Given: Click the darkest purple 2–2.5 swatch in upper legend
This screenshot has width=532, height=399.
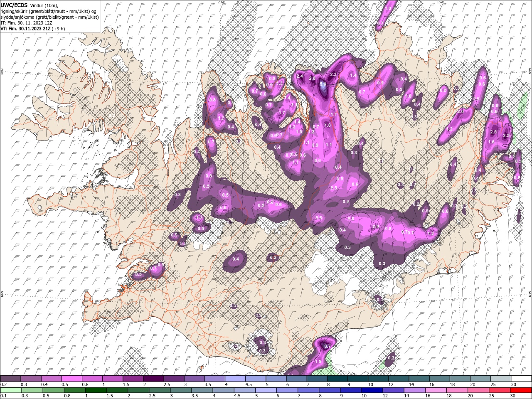Looking at the screenshot, I should pyautogui.click(x=153, y=379).
